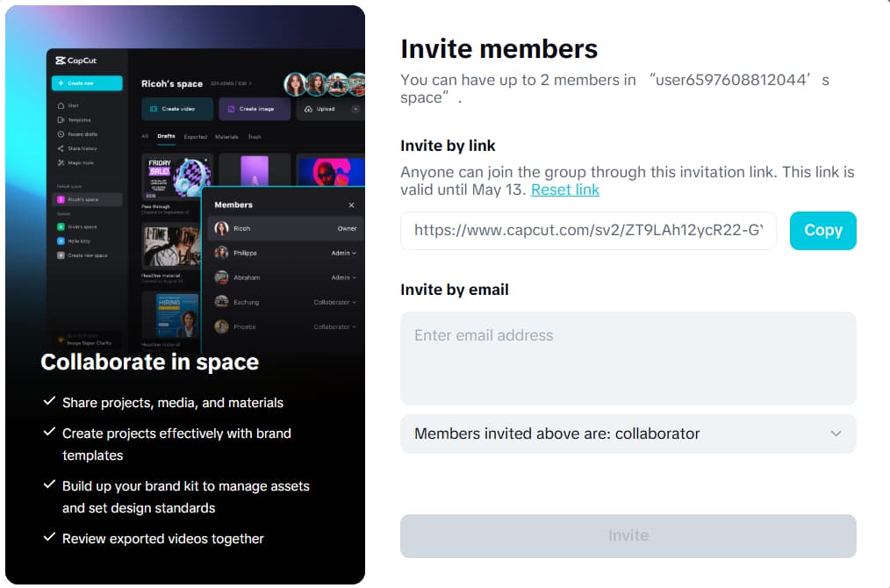The width and height of the screenshot is (890, 588).
Task: Switch to the Drafts tab
Action: (x=166, y=137)
